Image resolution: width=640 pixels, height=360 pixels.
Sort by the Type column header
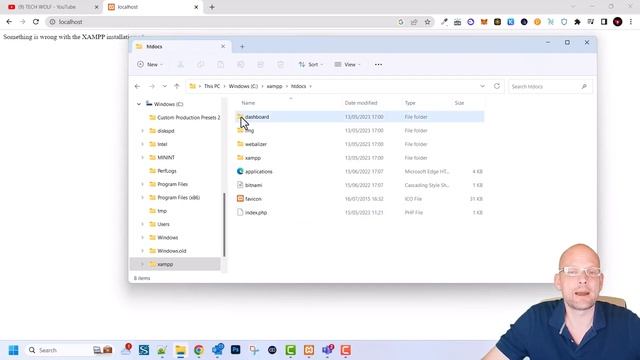pyautogui.click(x=410, y=103)
